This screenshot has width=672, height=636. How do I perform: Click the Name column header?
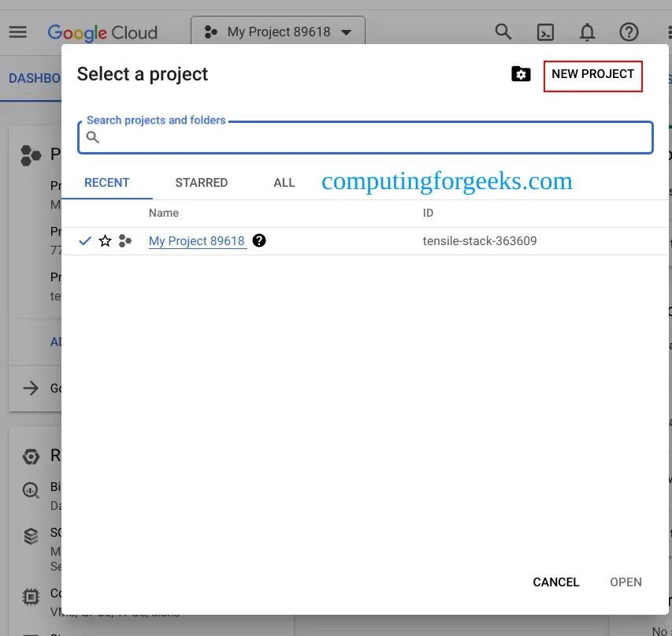(164, 213)
